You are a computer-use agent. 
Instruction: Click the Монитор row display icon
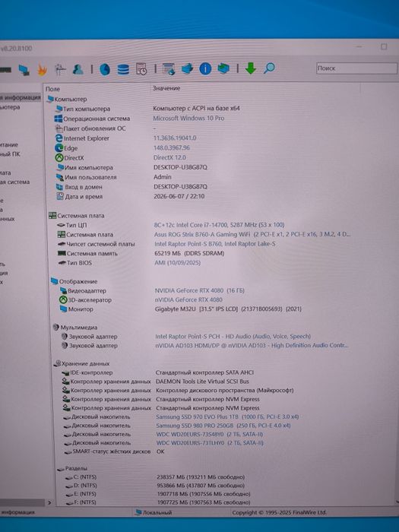63,309
